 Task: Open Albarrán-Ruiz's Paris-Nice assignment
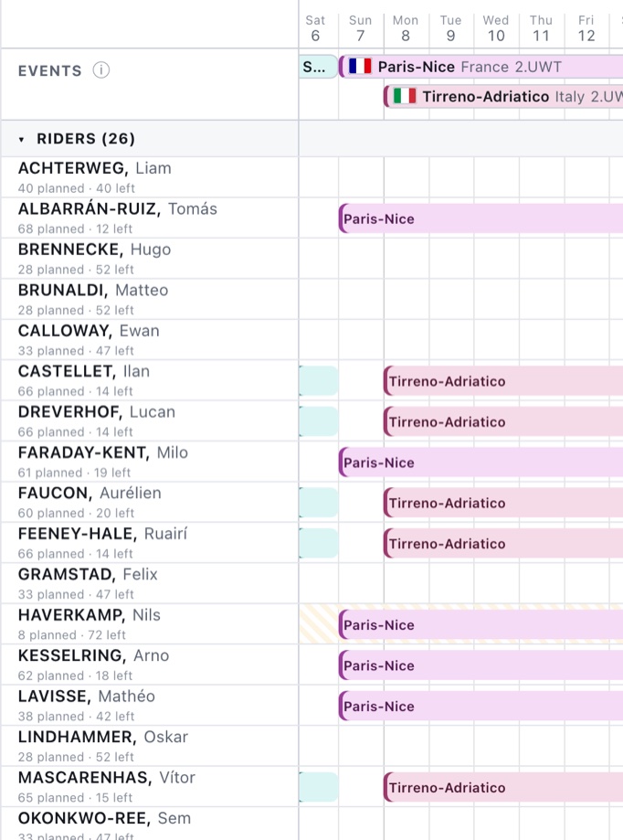tap(481, 218)
